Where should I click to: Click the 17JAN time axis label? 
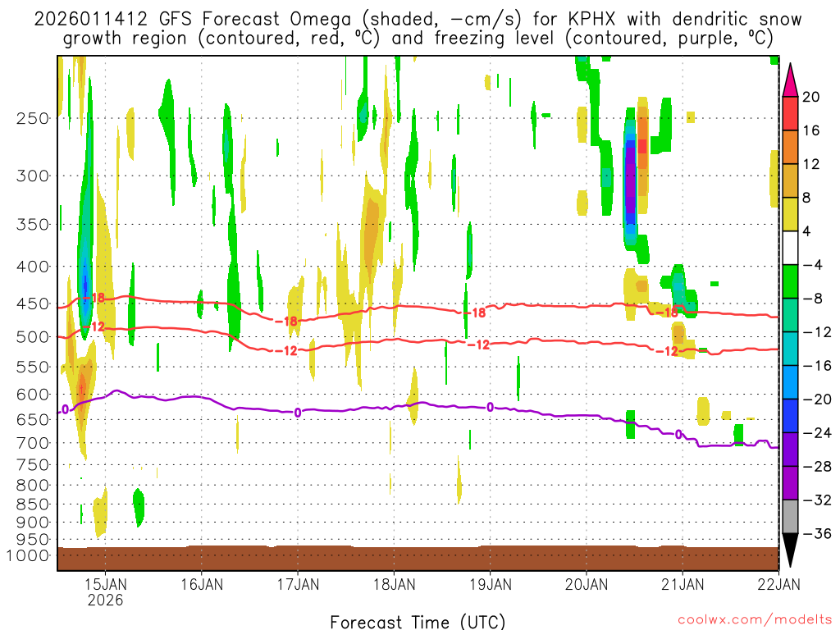299,584
